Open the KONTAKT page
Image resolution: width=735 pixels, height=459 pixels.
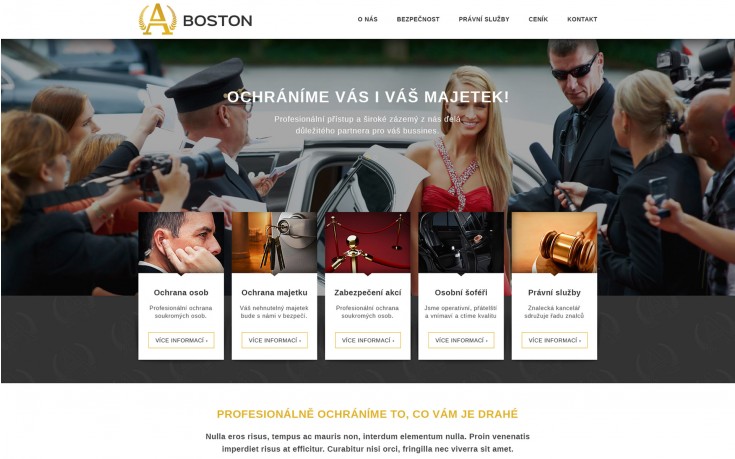click(x=582, y=19)
